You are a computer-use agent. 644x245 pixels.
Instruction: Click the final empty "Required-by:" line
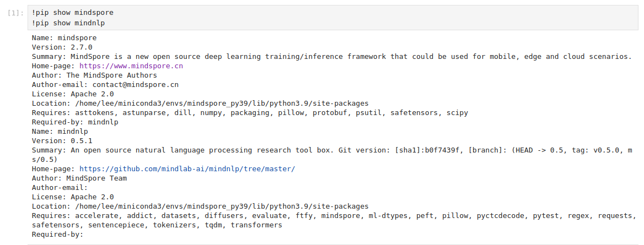(57, 234)
